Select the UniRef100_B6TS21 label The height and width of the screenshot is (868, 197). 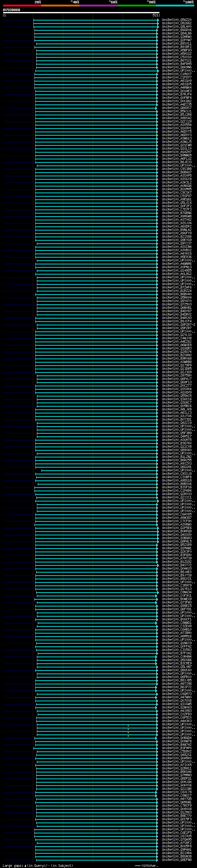pyautogui.click(x=177, y=60)
